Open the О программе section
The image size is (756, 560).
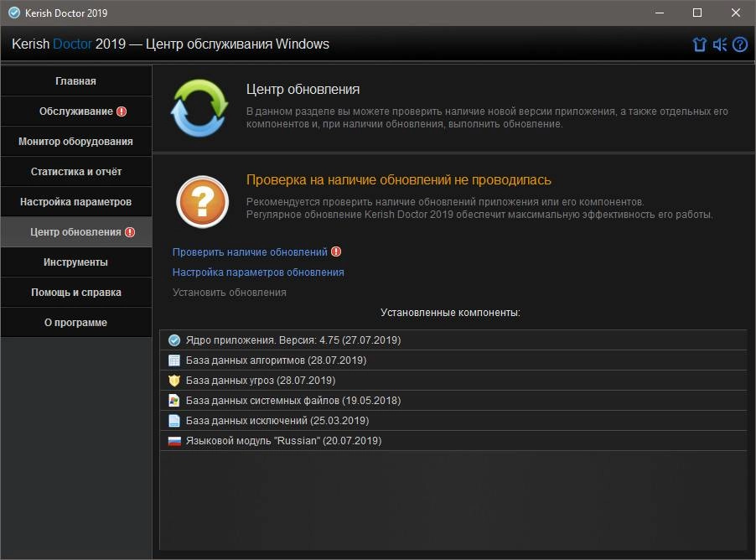tap(76, 322)
